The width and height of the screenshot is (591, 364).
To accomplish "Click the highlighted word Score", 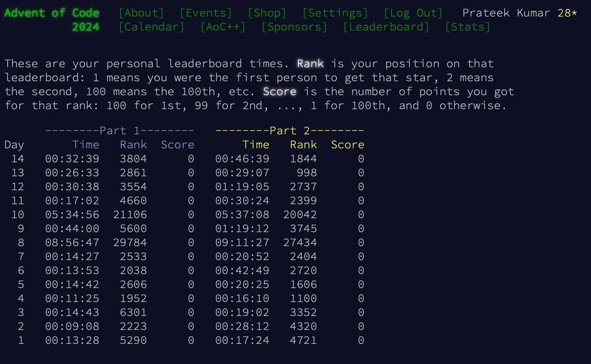I will click(x=280, y=92).
